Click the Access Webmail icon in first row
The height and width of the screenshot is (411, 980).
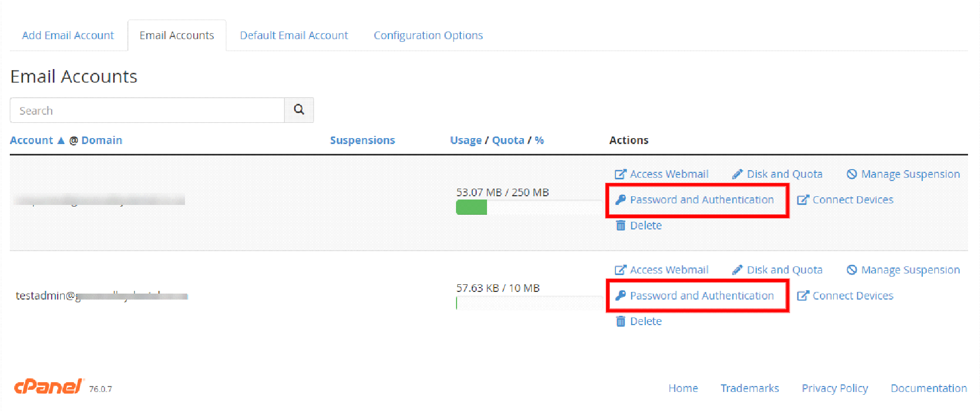pos(620,174)
